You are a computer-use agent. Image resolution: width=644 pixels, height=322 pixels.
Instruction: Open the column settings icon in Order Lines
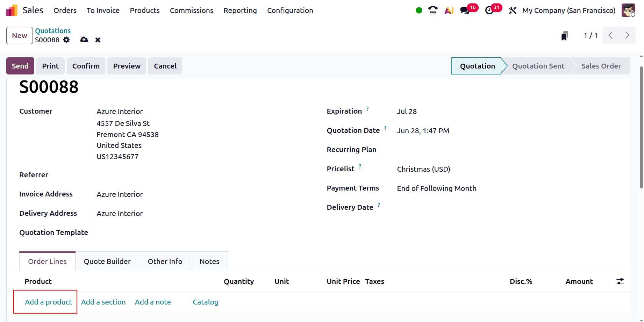[x=620, y=281]
